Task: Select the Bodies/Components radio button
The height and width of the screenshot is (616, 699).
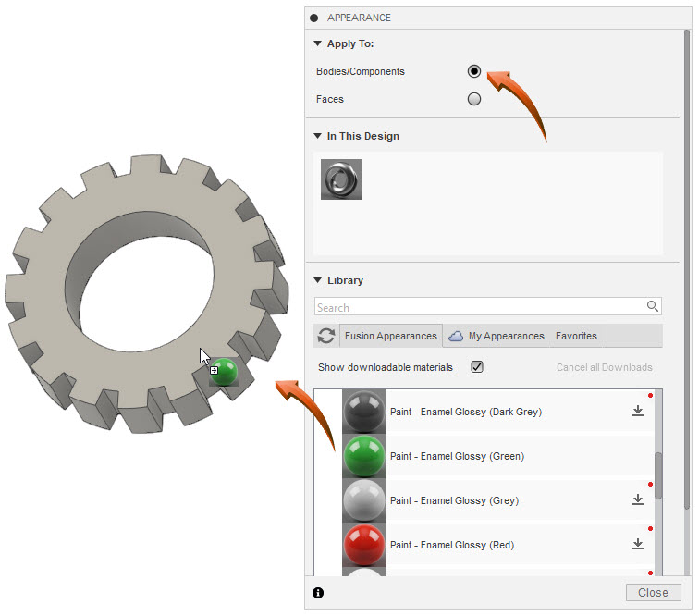Action: pyautogui.click(x=474, y=71)
